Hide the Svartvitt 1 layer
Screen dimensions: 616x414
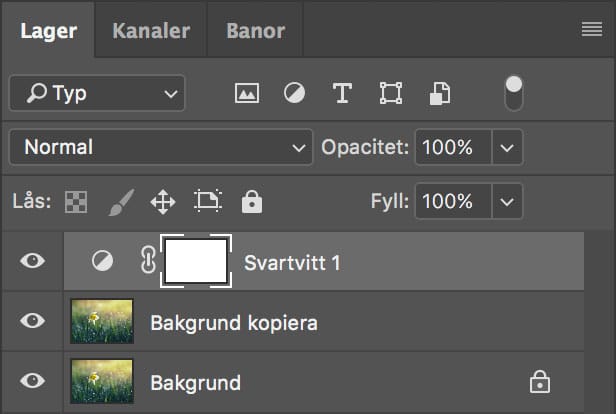pyautogui.click(x=33, y=260)
